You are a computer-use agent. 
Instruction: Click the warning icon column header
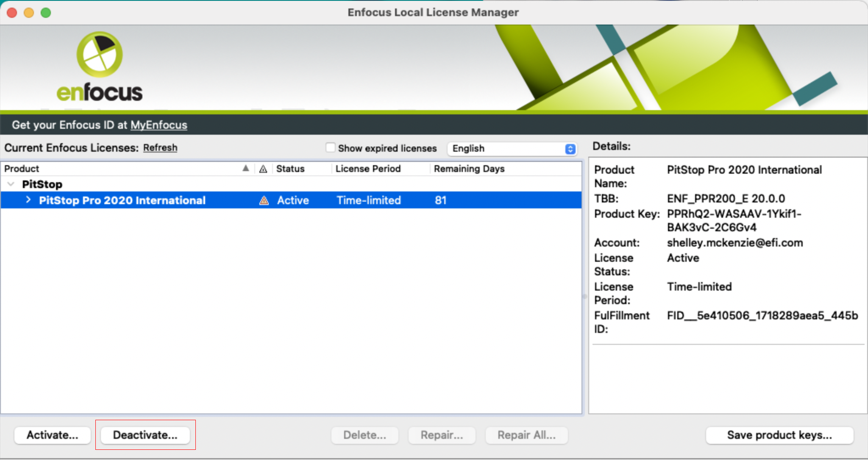click(x=263, y=169)
